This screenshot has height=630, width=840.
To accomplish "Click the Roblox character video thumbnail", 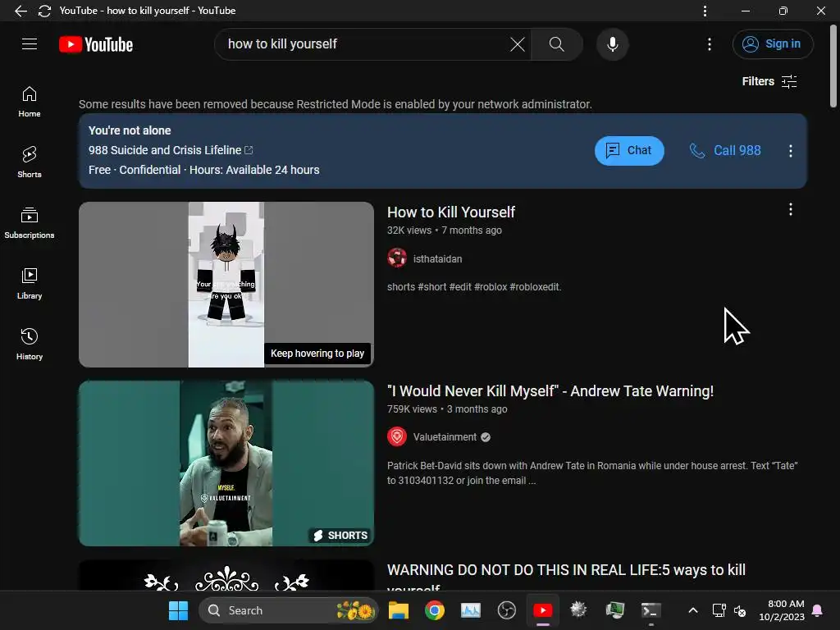I will pyautogui.click(x=226, y=285).
